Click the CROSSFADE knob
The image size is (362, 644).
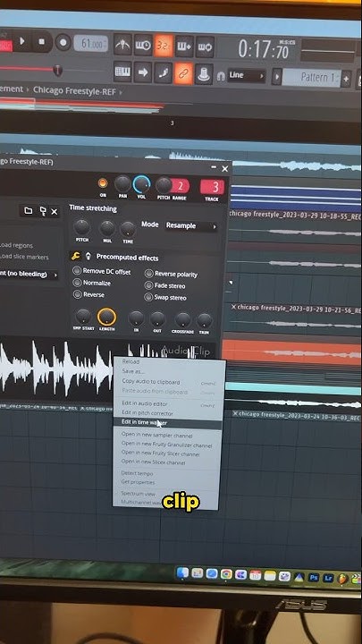coord(182,320)
